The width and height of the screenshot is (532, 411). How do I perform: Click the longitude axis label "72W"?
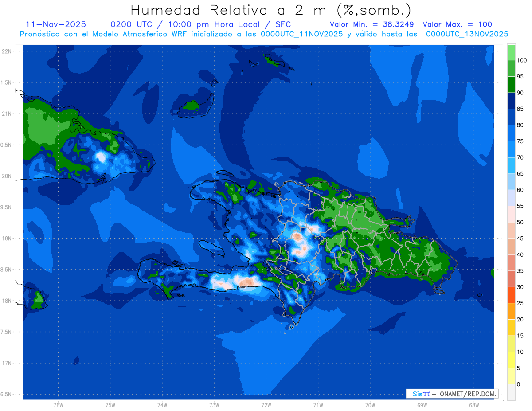(x=266, y=405)
